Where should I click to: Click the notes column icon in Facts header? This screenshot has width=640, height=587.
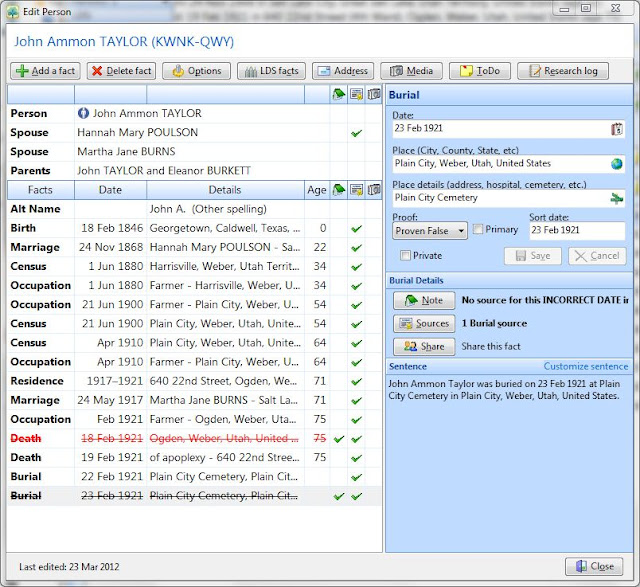(x=338, y=190)
